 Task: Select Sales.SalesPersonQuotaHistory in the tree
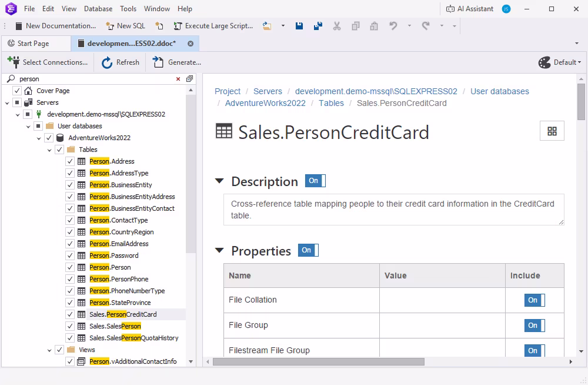point(134,338)
